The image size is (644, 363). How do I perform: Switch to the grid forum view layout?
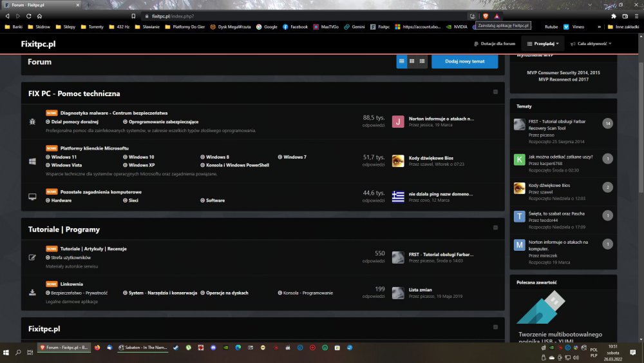coord(412,61)
